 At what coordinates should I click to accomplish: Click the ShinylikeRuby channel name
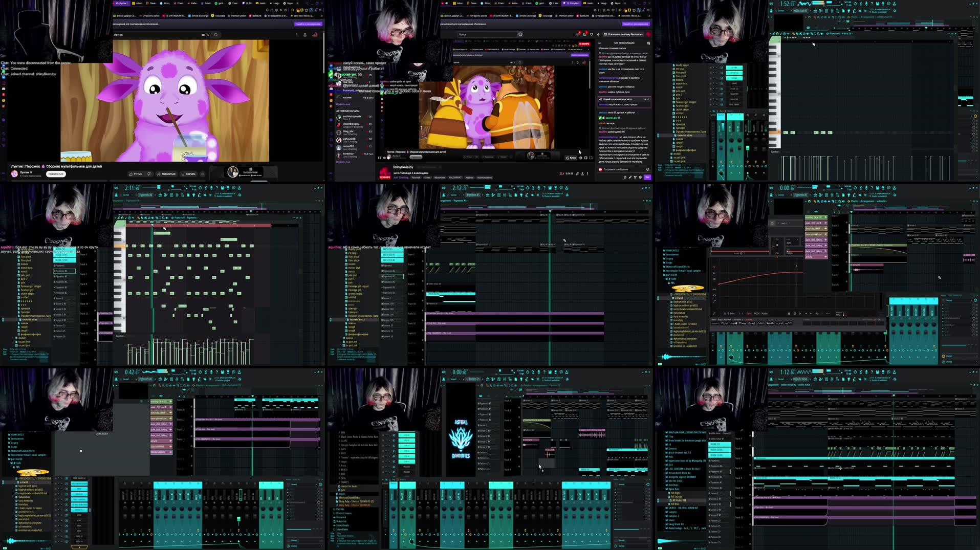[403, 167]
